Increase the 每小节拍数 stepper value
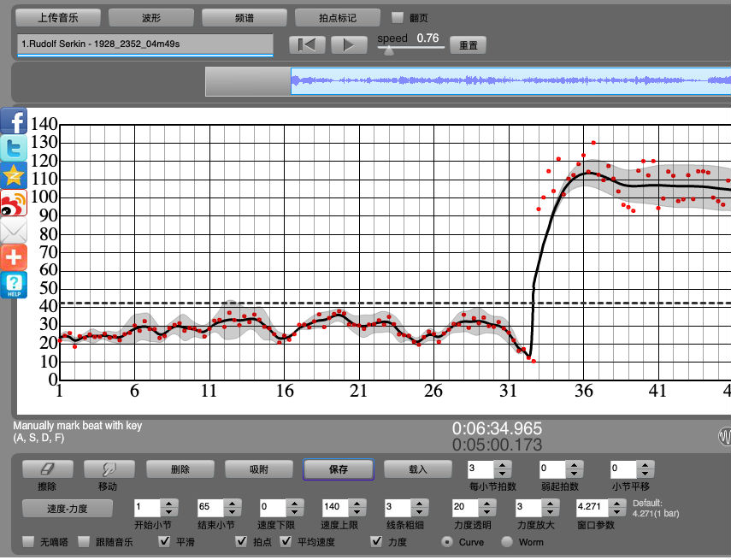731x560 pixels. click(502, 465)
